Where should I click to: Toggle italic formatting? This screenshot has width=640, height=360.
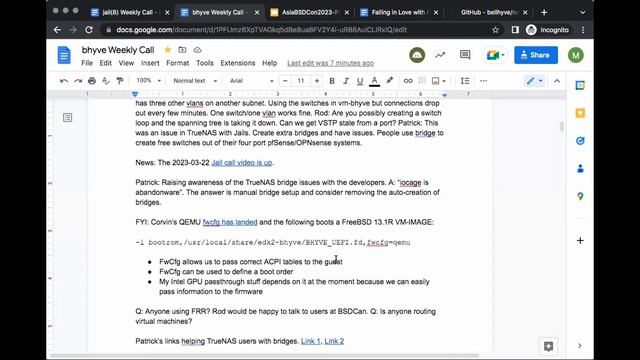point(346,81)
